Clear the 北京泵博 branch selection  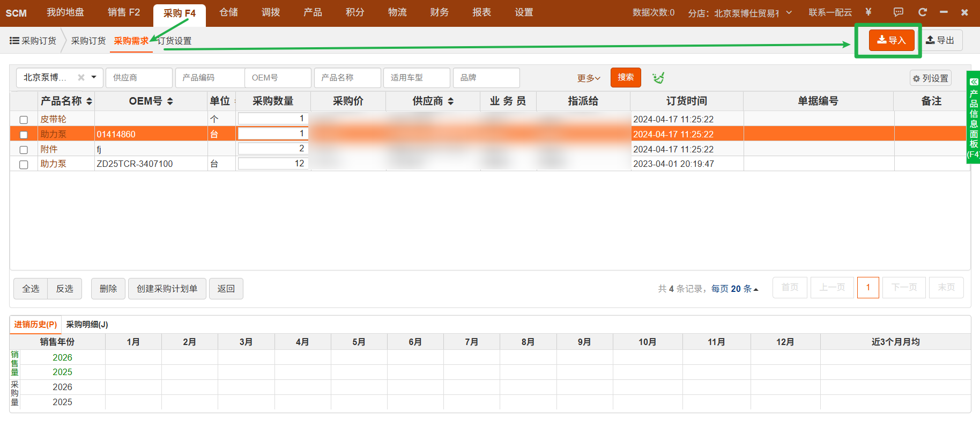(81, 77)
